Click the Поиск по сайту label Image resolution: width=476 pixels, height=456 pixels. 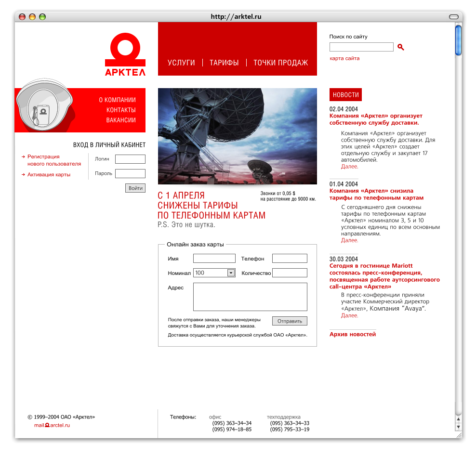tap(348, 37)
